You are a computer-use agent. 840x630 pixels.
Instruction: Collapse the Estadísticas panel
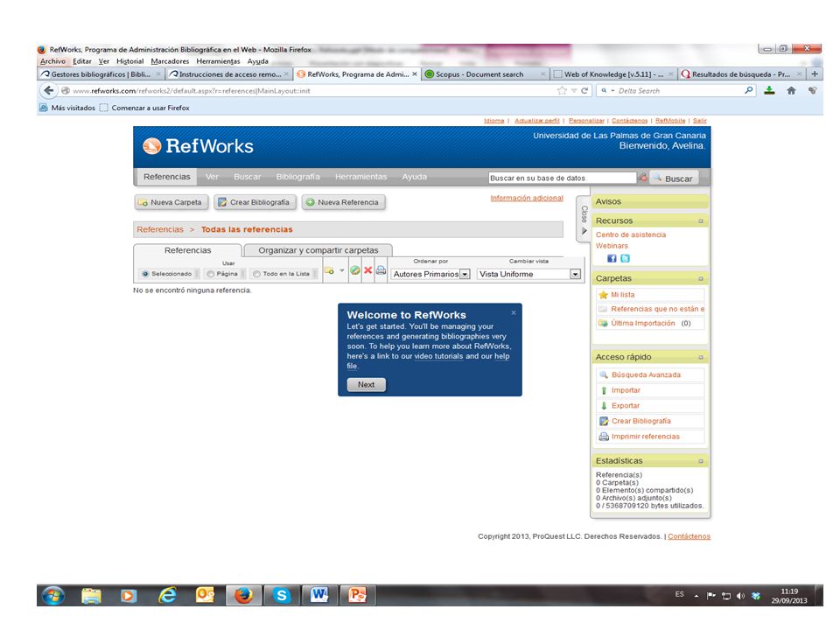(700, 461)
